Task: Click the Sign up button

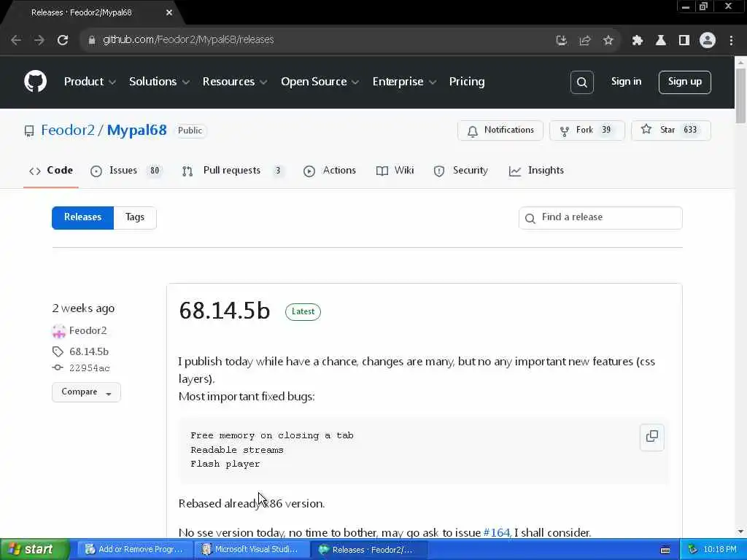Action: pos(684,82)
